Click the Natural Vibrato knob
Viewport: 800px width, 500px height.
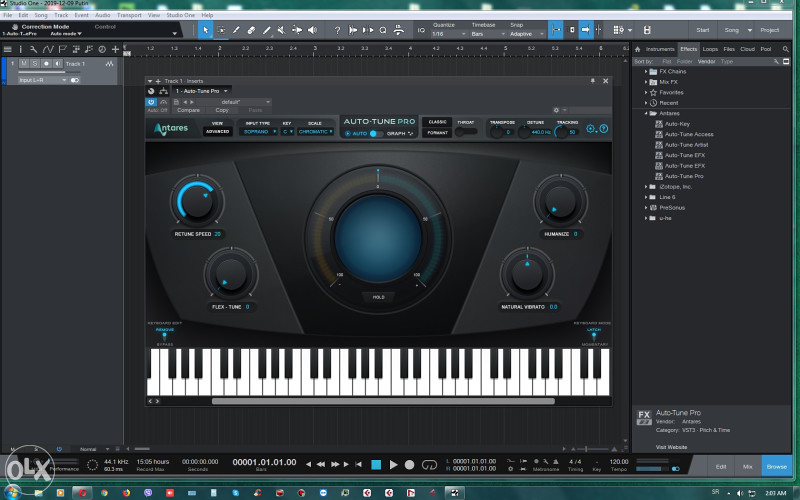527,273
